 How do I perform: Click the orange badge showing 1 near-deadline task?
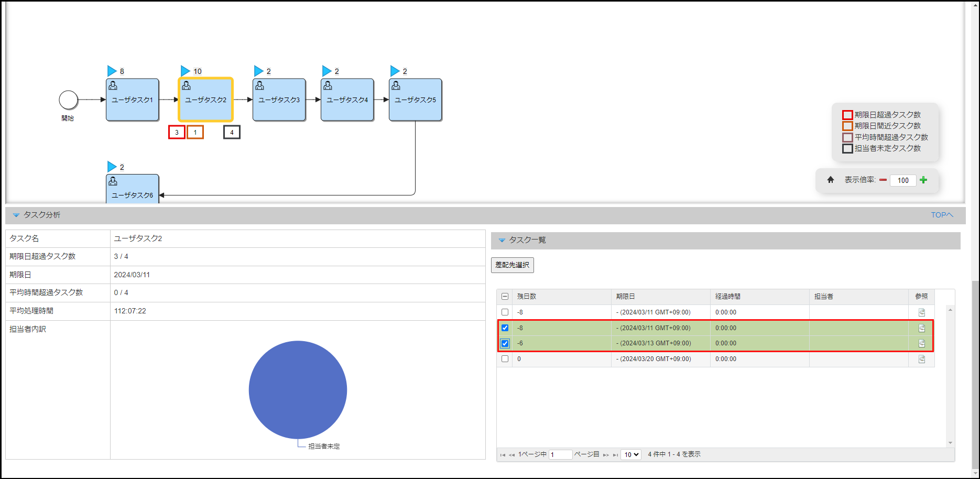pyautogui.click(x=195, y=132)
